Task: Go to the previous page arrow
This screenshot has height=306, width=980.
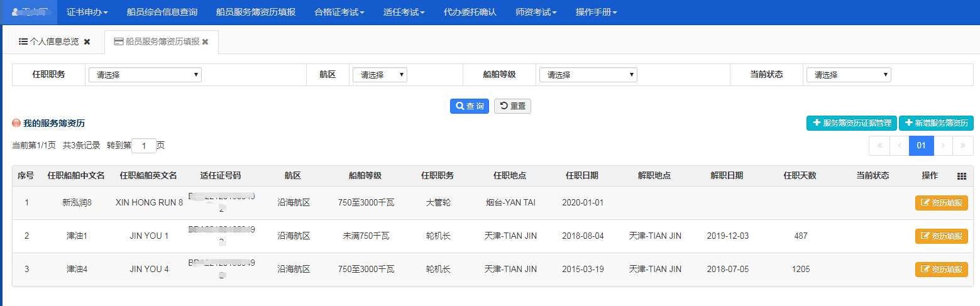Action: click(899, 146)
